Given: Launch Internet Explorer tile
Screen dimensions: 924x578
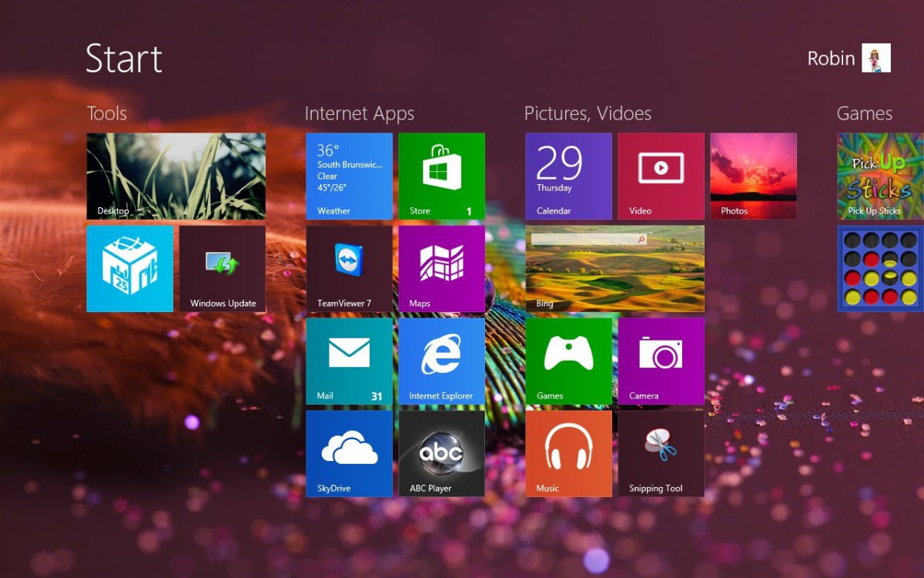Looking at the screenshot, I should pyautogui.click(x=441, y=361).
